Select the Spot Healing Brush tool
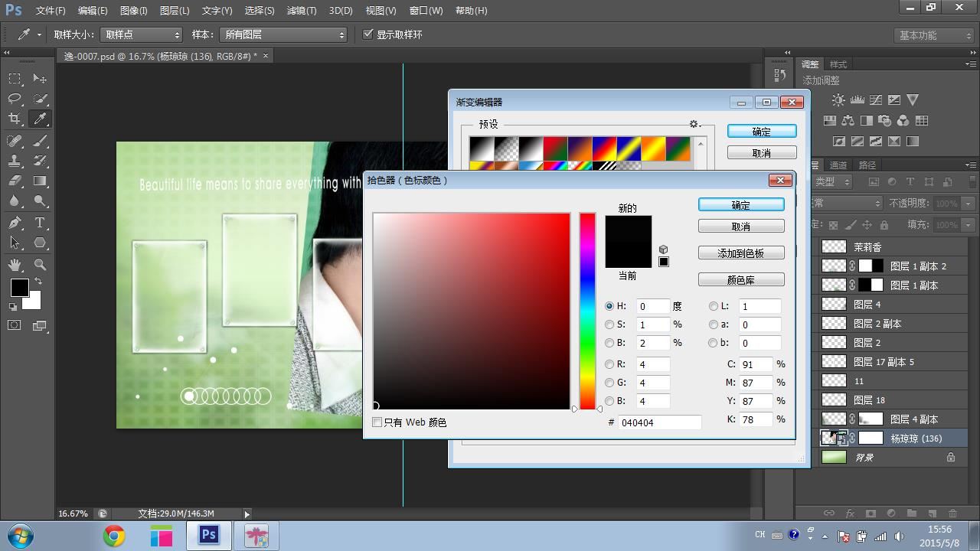The image size is (980, 551). [15, 141]
